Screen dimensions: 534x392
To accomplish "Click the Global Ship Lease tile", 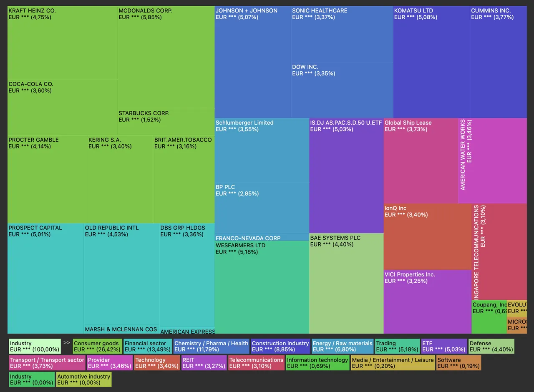I will click(421, 161).
